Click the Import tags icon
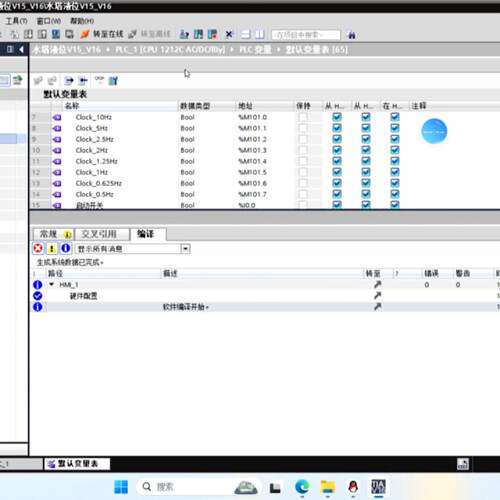 pos(83,80)
